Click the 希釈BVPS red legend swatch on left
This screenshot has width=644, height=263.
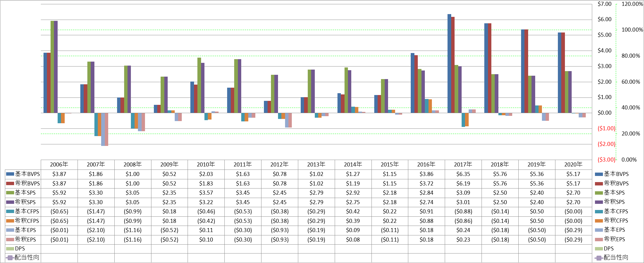coord(10,184)
